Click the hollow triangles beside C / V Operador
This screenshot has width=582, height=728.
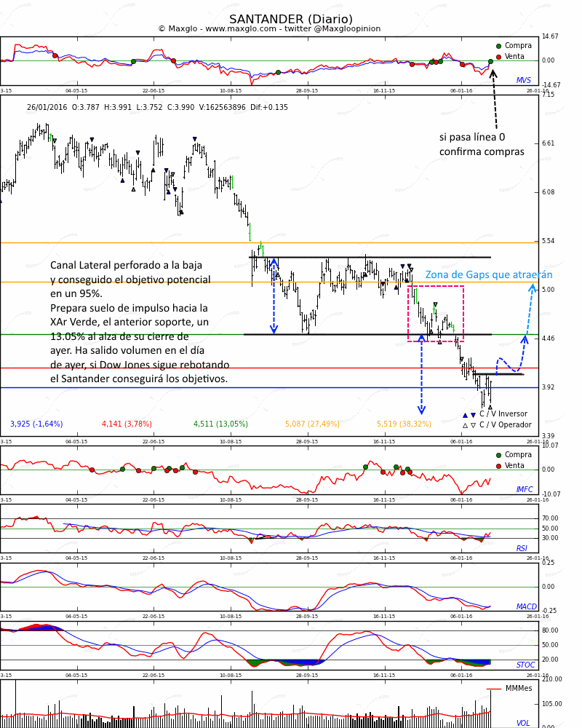(x=469, y=426)
